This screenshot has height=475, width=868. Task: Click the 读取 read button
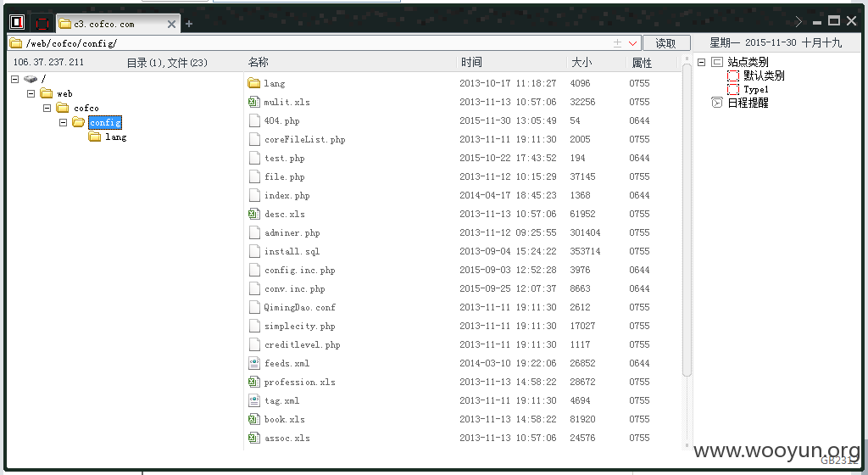[666, 43]
